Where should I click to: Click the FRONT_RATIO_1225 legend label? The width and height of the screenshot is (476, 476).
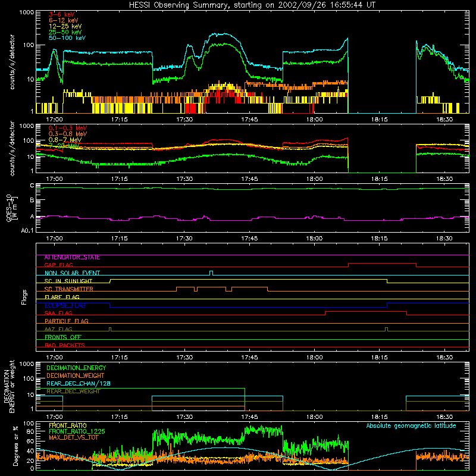pyautogui.click(x=77, y=431)
